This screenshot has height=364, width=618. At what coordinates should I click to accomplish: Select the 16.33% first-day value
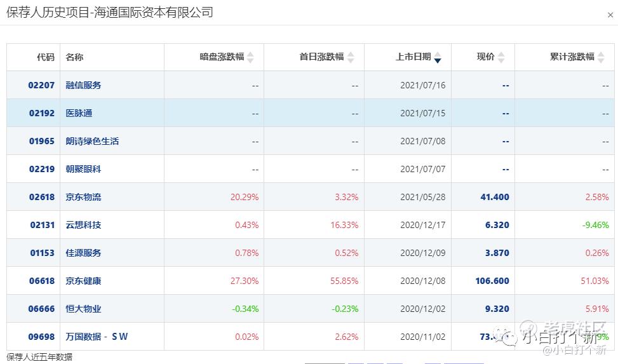click(x=344, y=225)
